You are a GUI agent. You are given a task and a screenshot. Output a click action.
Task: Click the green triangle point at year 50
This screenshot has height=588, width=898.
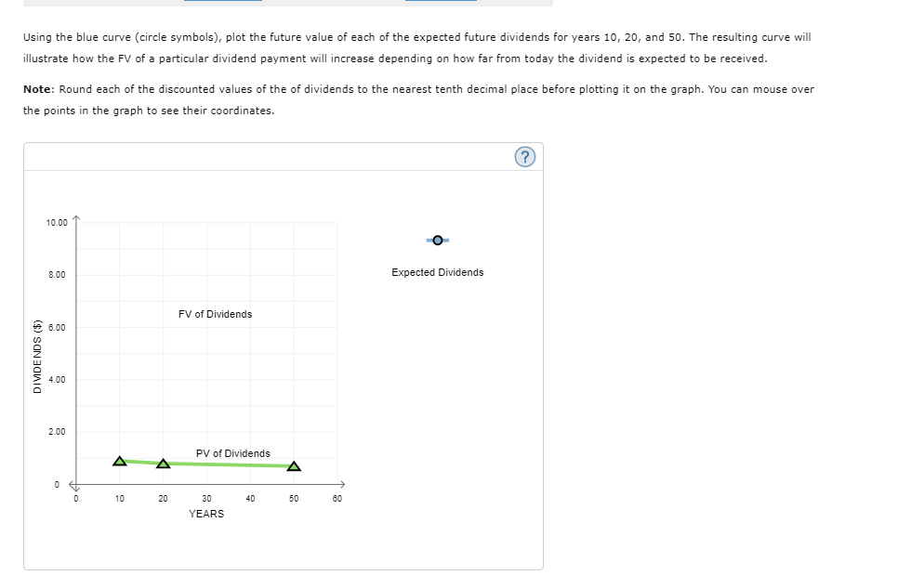[x=293, y=465]
